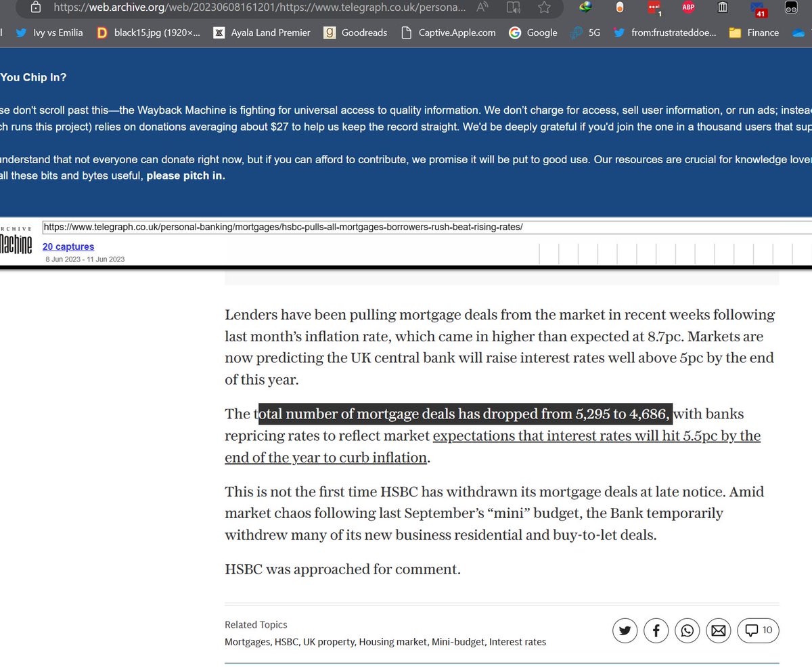
Task: Toggle the favorites star for this page
Action: [545, 7]
